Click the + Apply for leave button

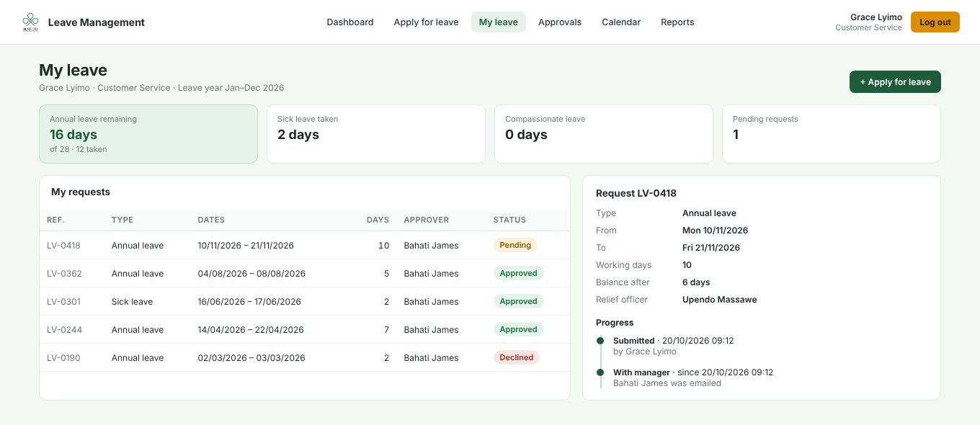[x=895, y=82]
